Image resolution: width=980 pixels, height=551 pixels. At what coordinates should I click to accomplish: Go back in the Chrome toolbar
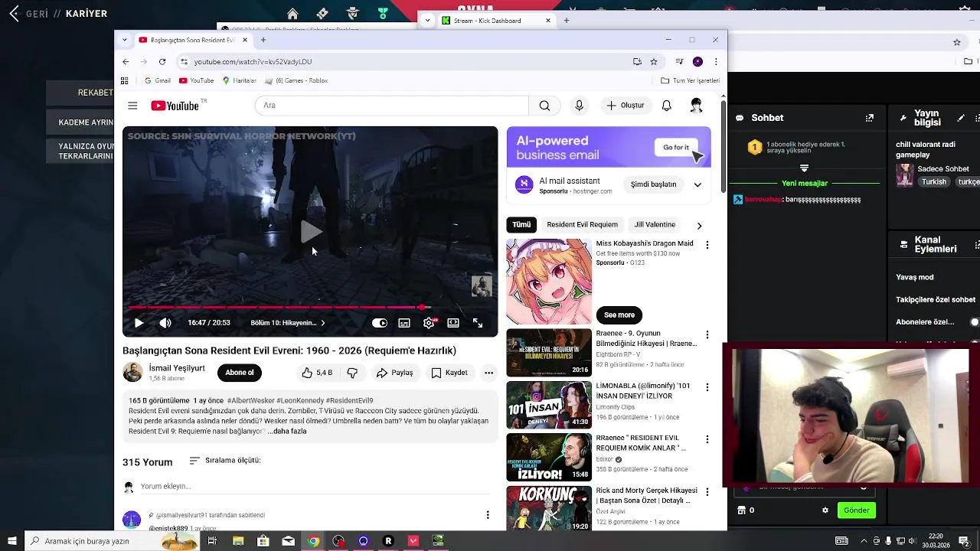pyautogui.click(x=126, y=62)
